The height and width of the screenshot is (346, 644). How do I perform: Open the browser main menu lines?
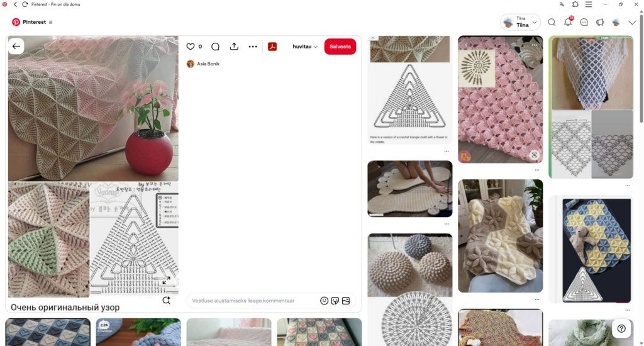589,4
